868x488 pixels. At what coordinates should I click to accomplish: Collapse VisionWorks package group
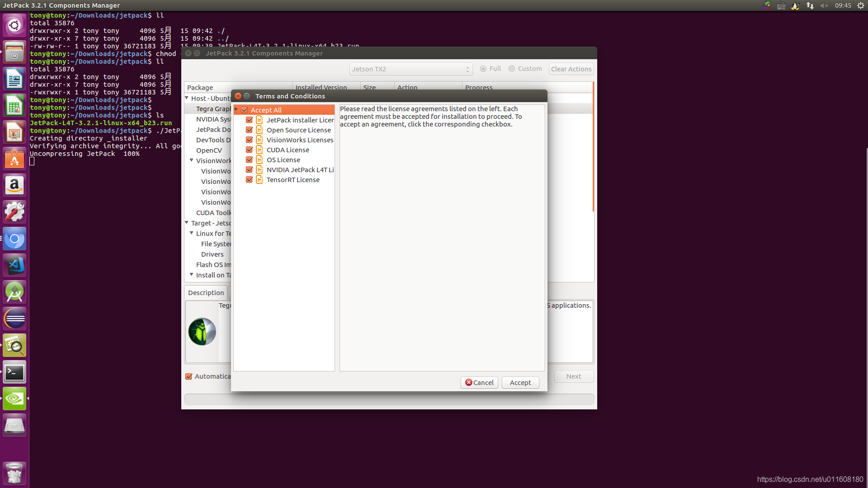coord(192,160)
